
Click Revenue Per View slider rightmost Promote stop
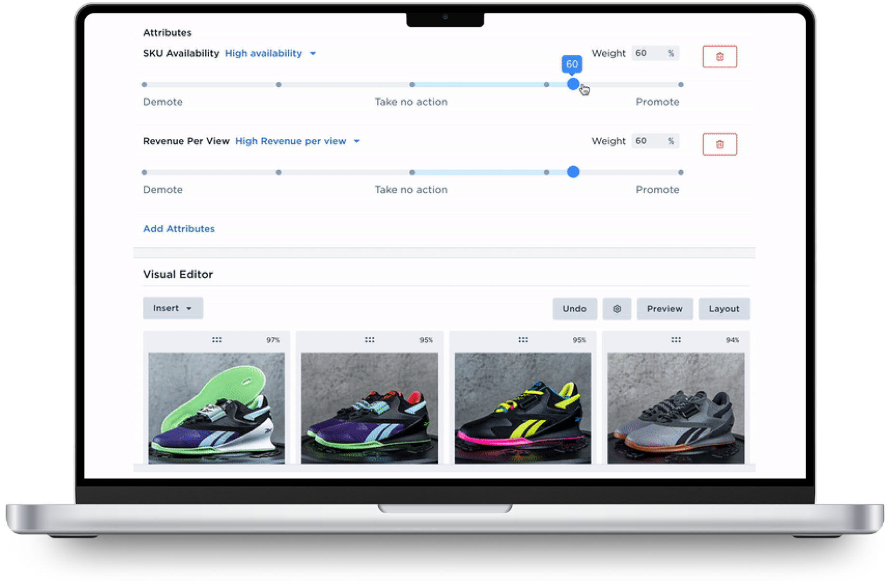tap(680, 173)
